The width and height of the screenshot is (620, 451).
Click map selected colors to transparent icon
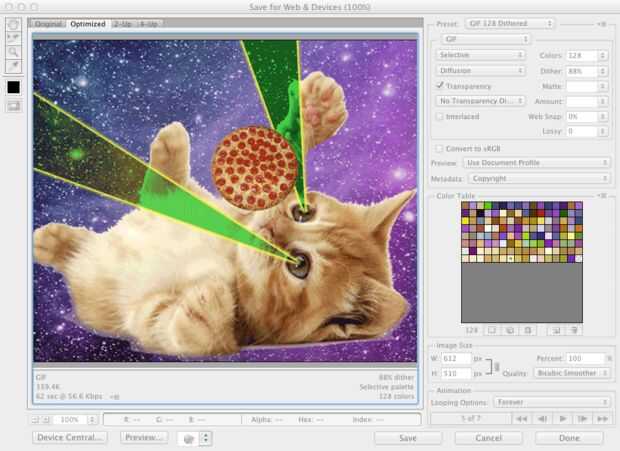pyautogui.click(x=492, y=330)
